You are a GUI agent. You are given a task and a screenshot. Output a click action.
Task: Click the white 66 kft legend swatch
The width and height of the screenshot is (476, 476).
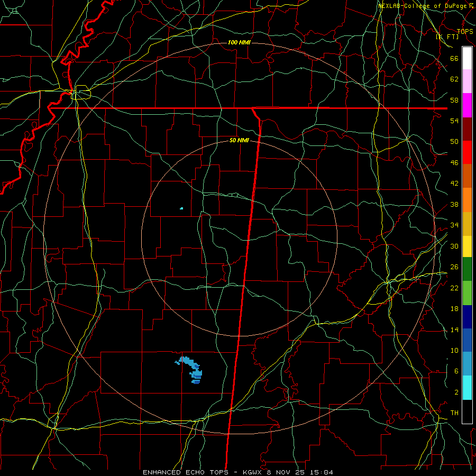click(467, 58)
